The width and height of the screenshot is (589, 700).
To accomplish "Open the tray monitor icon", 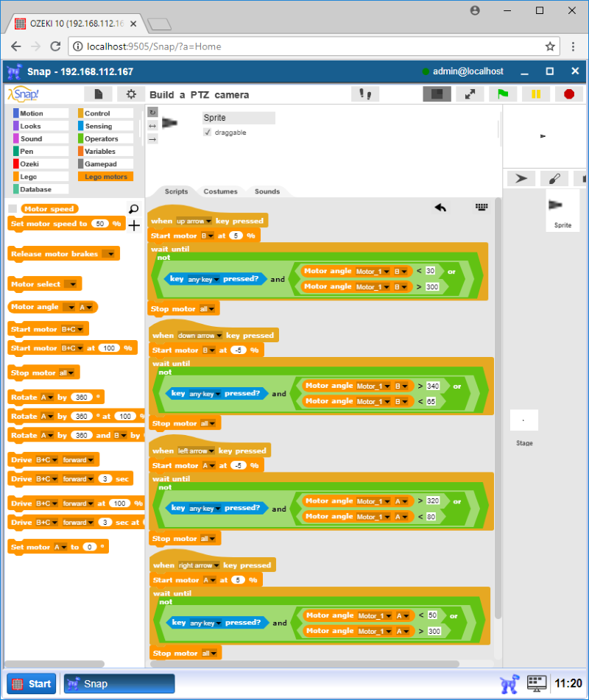I will (537, 684).
